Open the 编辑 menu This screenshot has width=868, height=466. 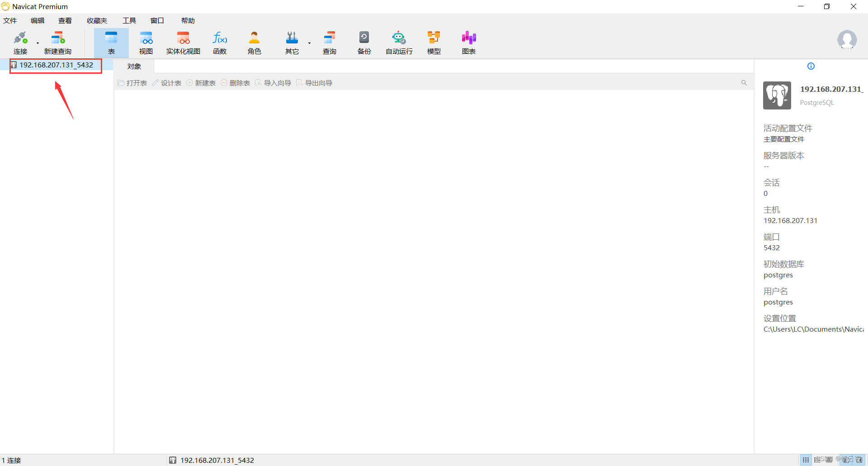click(38, 21)
